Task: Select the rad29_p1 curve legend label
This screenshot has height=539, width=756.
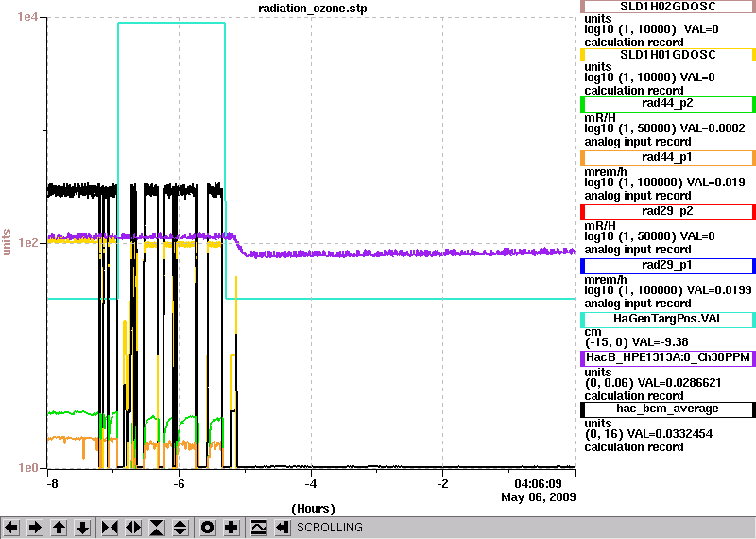Action: (668, 266)
